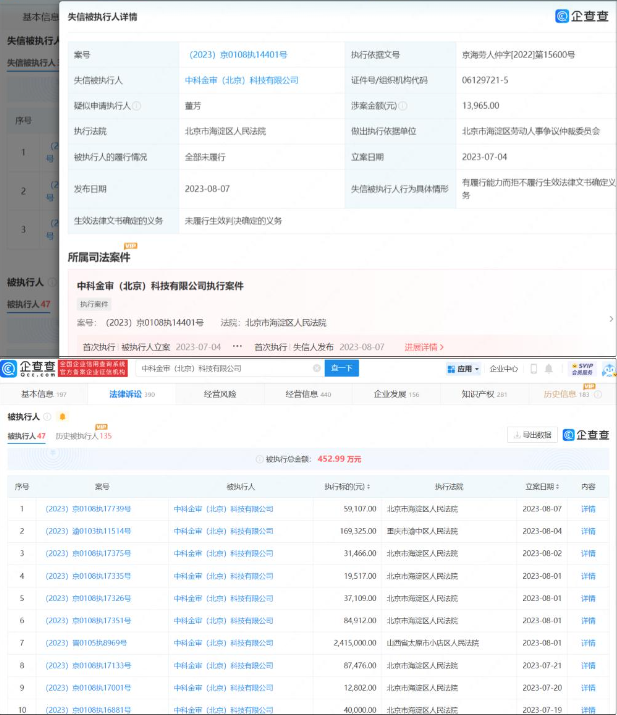Open 进展详情 link in judicial case card
The width and height of the screenshot is (617, 715).
click(424, 347)
